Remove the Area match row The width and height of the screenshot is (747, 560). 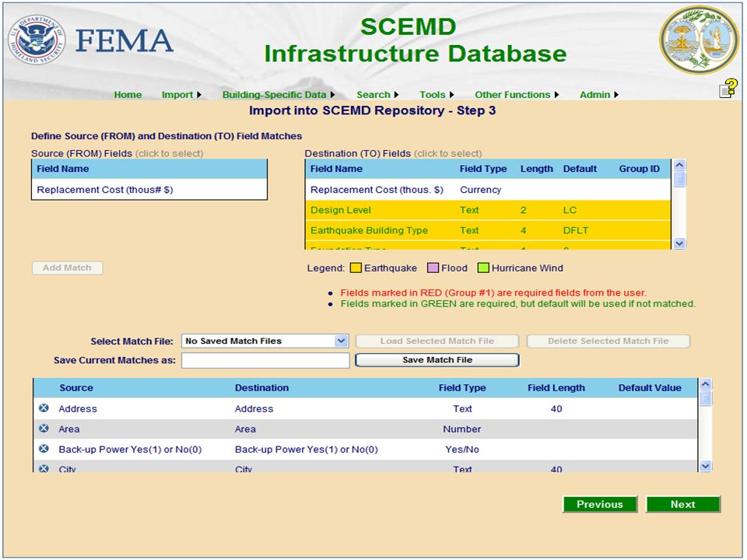coord(44,429)
